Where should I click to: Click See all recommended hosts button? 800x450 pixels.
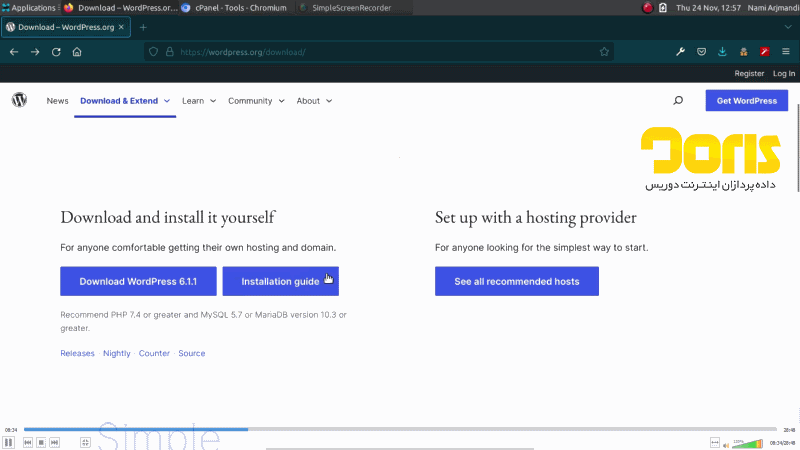pos(517,281)
